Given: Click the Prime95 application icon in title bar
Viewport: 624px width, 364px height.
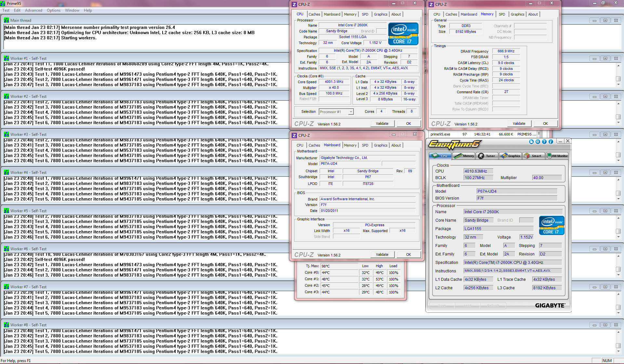Looking at the screenshot, I should pyautogui.click(x=3, y=3).
